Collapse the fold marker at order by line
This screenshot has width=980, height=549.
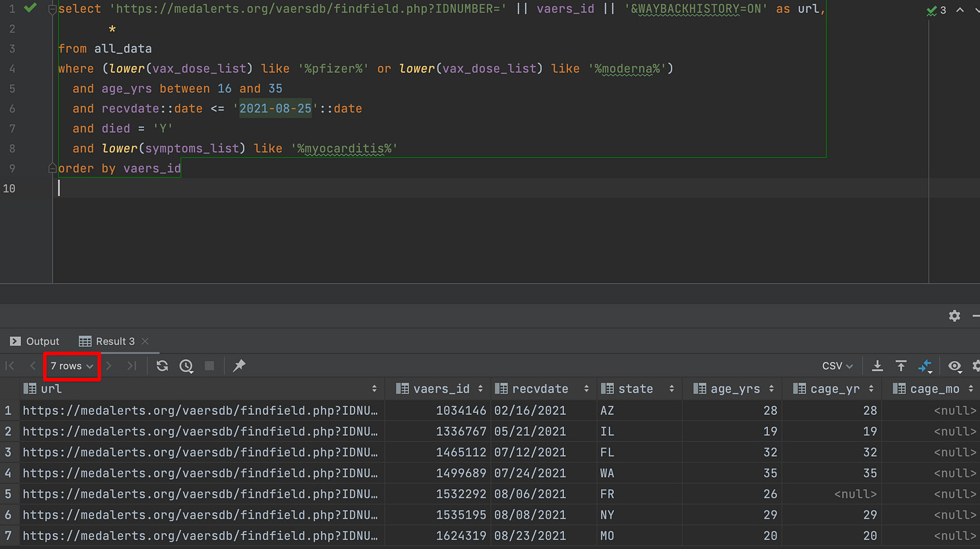point(53,168)
